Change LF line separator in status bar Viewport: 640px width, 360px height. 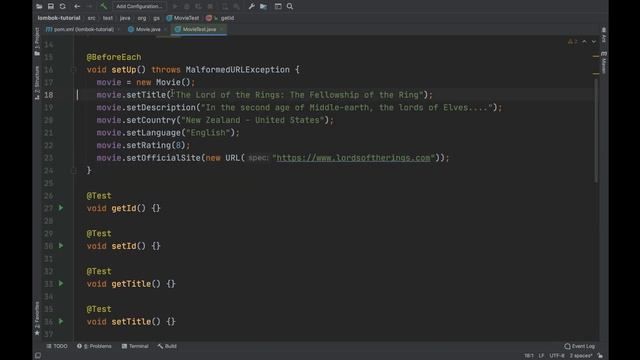[x=541, y=356]
